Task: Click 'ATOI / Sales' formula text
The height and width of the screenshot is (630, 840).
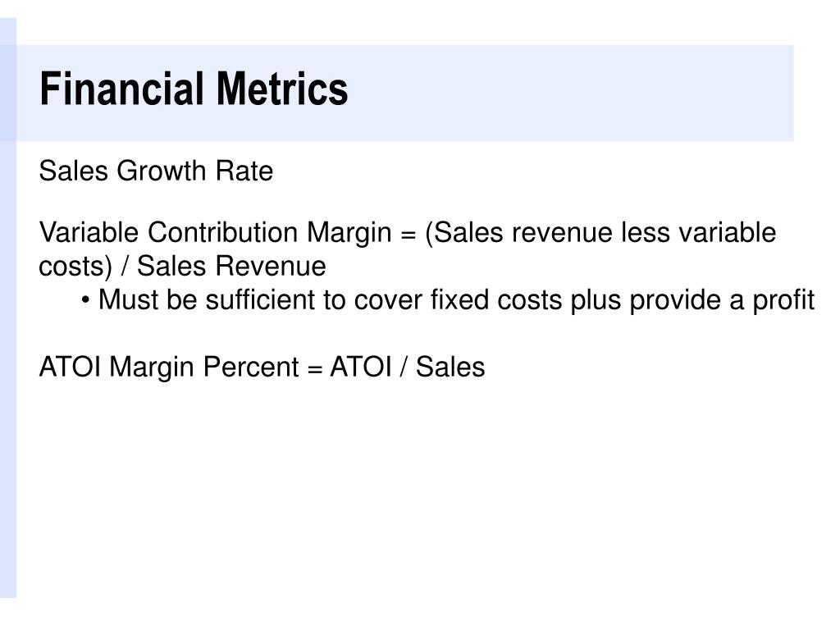Action: pos(408,367)
